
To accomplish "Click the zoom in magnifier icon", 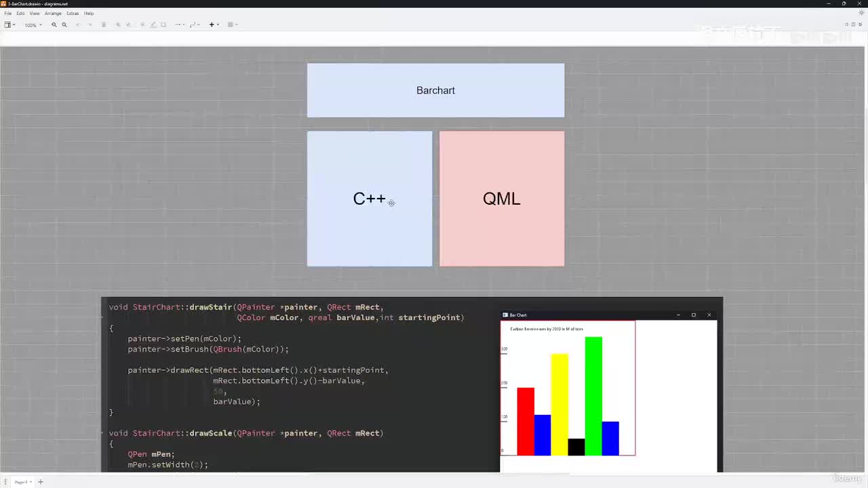I will 54,25.
